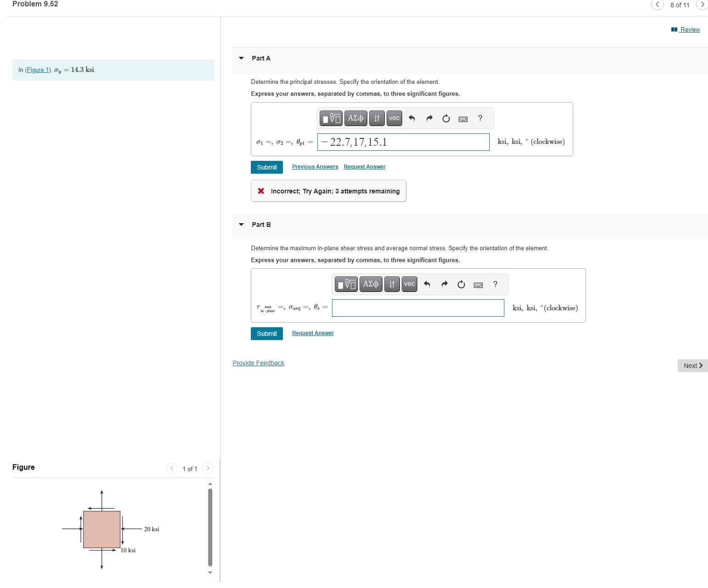Click the Part B answer input field
Image resolution: width=708 pixels, height=588 pixels.
(x=418, y=308)
